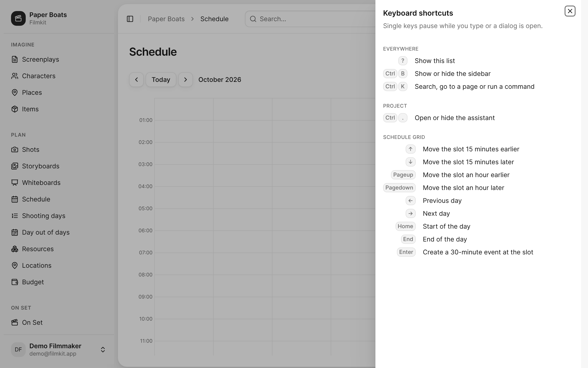Open the Screenplays document icon

pos(14,59)
